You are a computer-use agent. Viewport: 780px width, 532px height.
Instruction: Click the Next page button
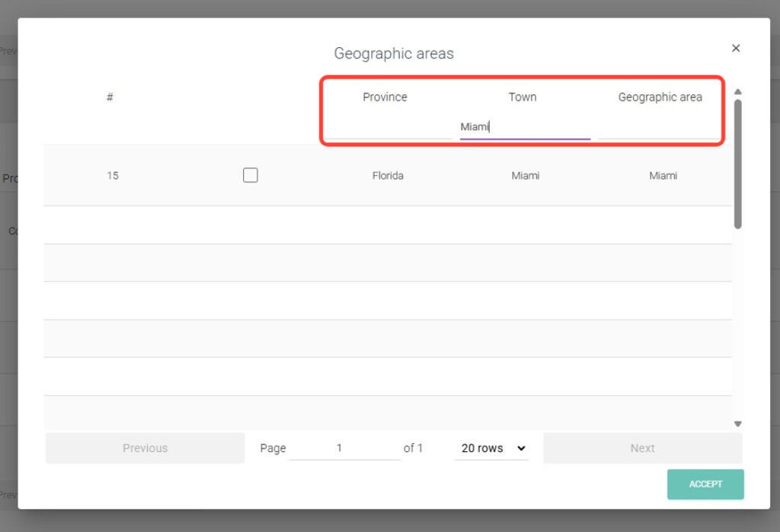click(x=642, y=448)
